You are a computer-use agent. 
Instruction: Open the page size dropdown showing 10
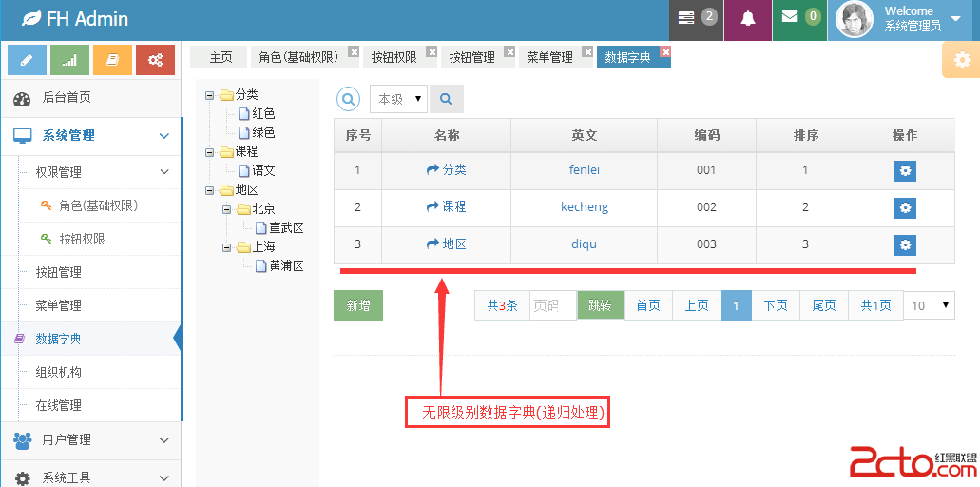(x=930, y=305)
